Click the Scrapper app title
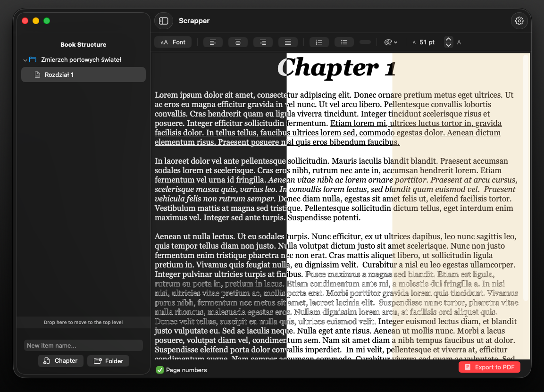The height and width of the screenshot is (392, 544). pos(194,21)
